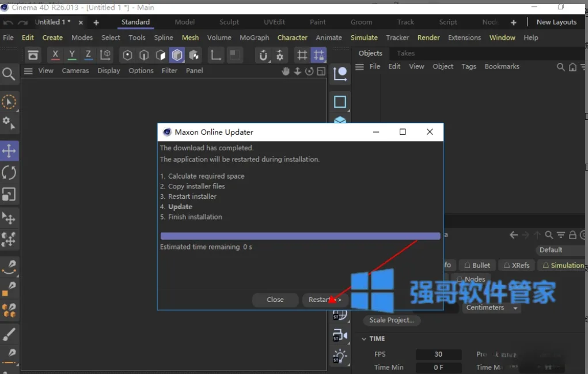Click the Scale Project button
Screen dimensions: 588x374
pos(392,320)
